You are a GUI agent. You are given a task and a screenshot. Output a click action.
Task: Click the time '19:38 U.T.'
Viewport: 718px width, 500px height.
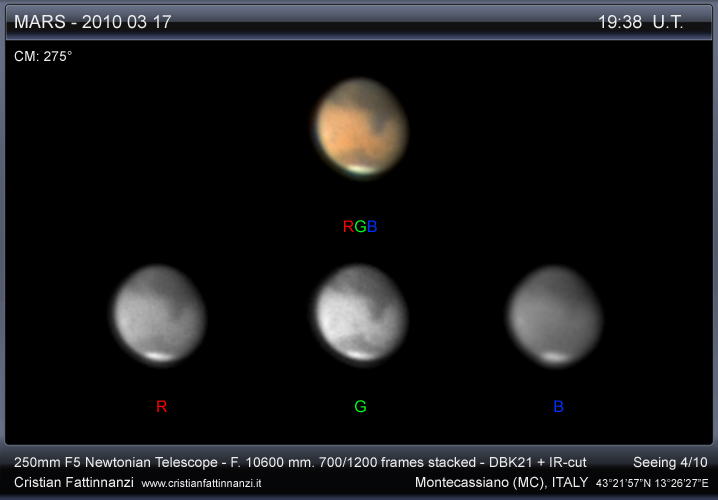coord(641,22)
